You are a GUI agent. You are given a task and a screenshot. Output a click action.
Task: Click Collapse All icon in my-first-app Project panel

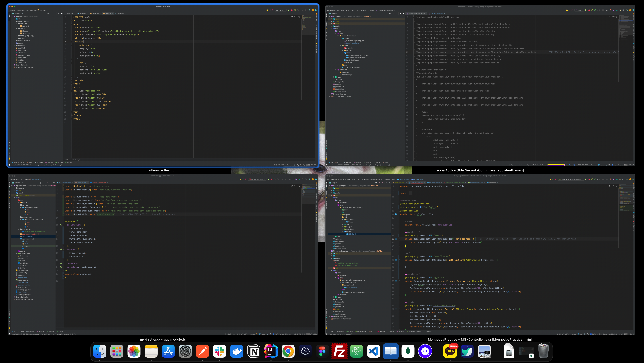coord(47,183)
